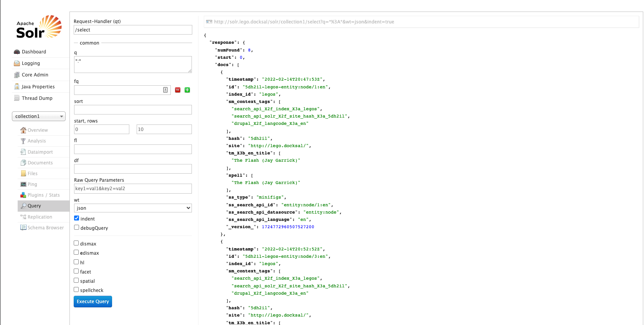Click the Replication icon
Image resolution: width=644 pixels, height=325 pixels.
(x=23, y=217)
